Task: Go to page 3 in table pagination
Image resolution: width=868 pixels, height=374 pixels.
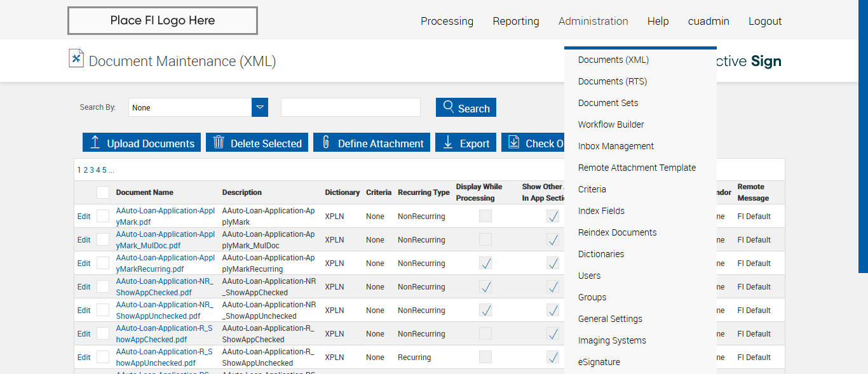Action: pyautogui.click(x=92, y=170)
